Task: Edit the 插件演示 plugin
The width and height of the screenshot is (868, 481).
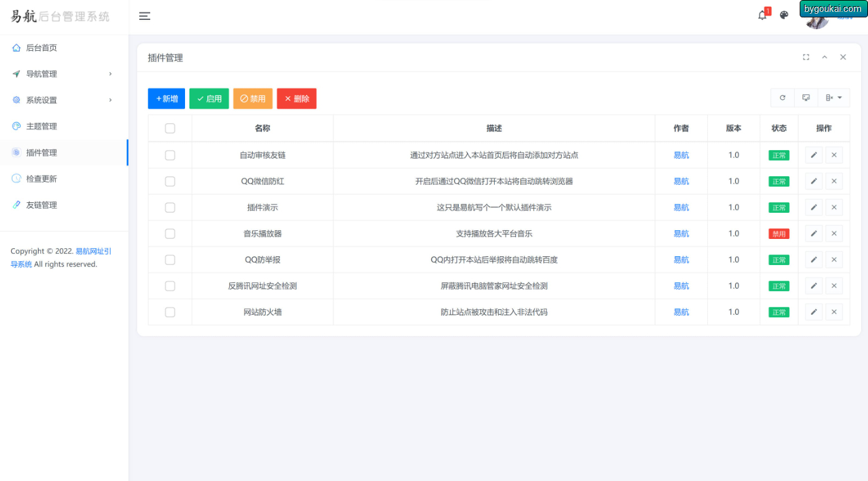Action: [814, 207]
